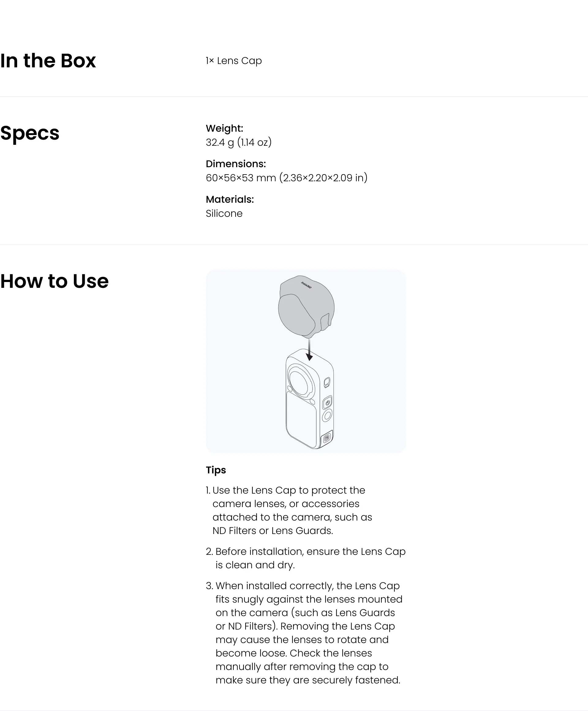Click the 'Dimensions:' label
This screenshot has width=588, height=711.
(236, 164)
